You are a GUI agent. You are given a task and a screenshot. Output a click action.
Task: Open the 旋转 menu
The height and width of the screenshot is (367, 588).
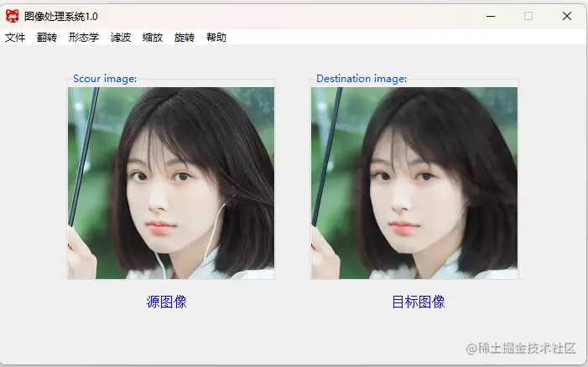pyautogui.click(x=185, y=38)
